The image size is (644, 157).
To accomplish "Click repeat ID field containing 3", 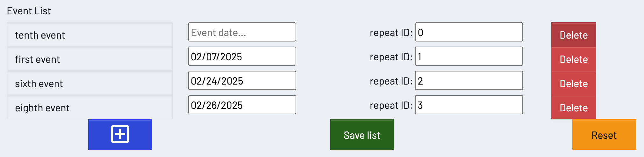I will tap(469, 105).
